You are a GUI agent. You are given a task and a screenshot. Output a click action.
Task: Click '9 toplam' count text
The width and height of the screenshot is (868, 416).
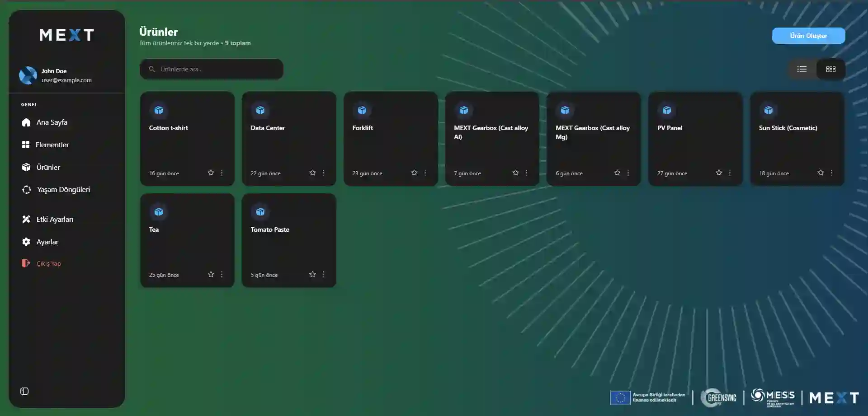tap(238, 43)
